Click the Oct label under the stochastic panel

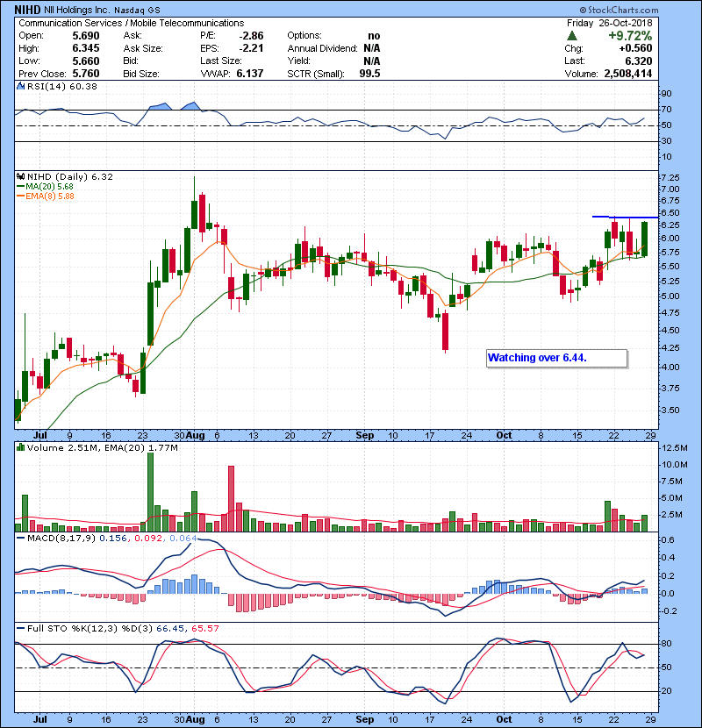pos(504,719)
